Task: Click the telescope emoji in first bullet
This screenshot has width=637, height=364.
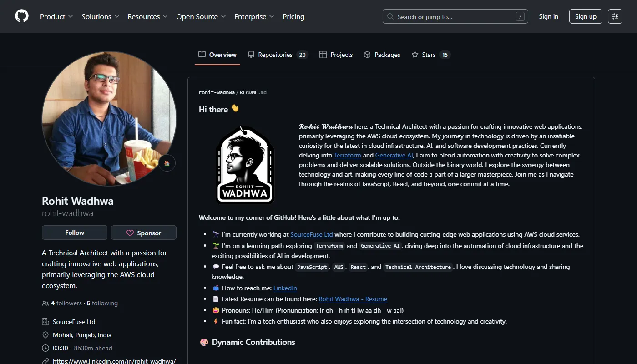Action: pyautogui.click(x=216, y=235)
